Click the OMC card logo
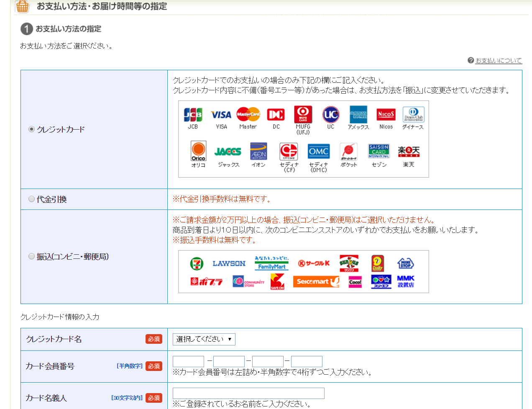This screenshot has width=532, height=409. click(319, 151)
